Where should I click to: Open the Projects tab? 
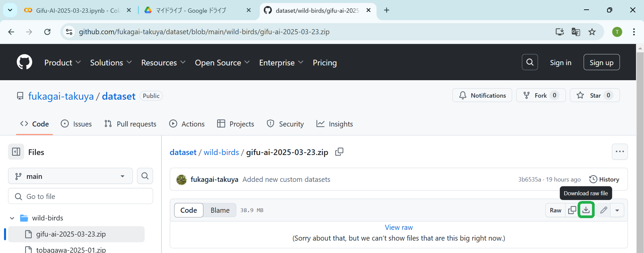236,124
